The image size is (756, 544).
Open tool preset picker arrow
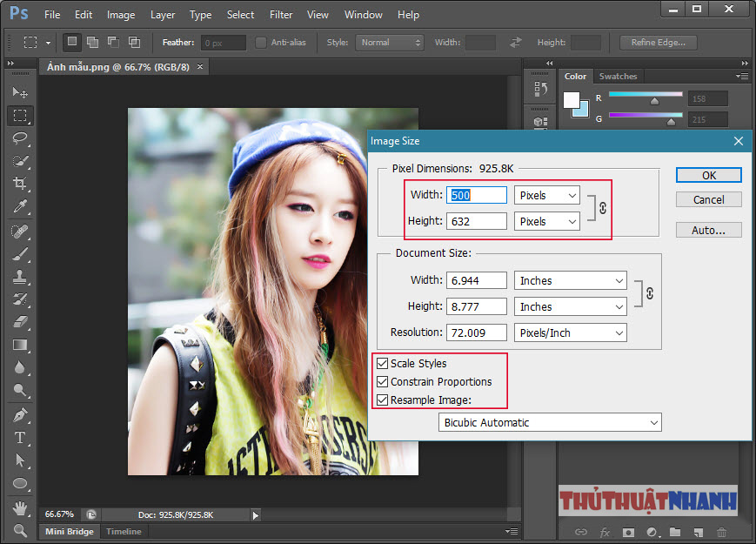pos(48,43)
